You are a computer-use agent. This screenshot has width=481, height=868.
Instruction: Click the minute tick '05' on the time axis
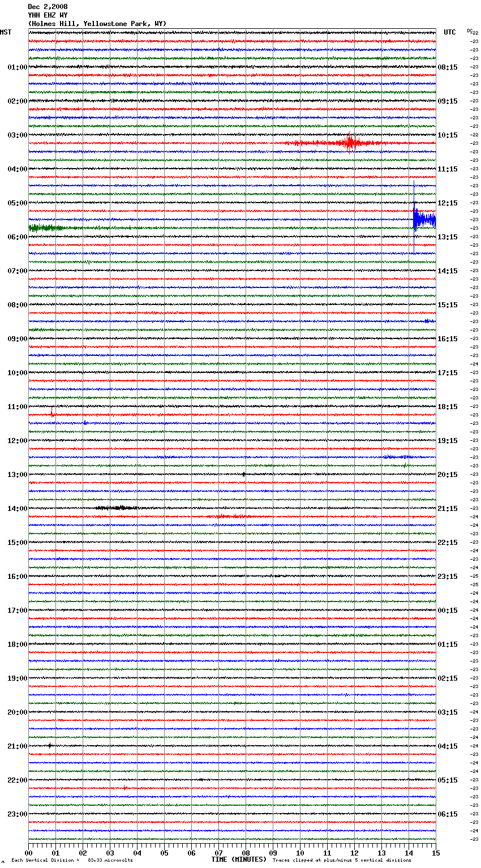point(164,853)
